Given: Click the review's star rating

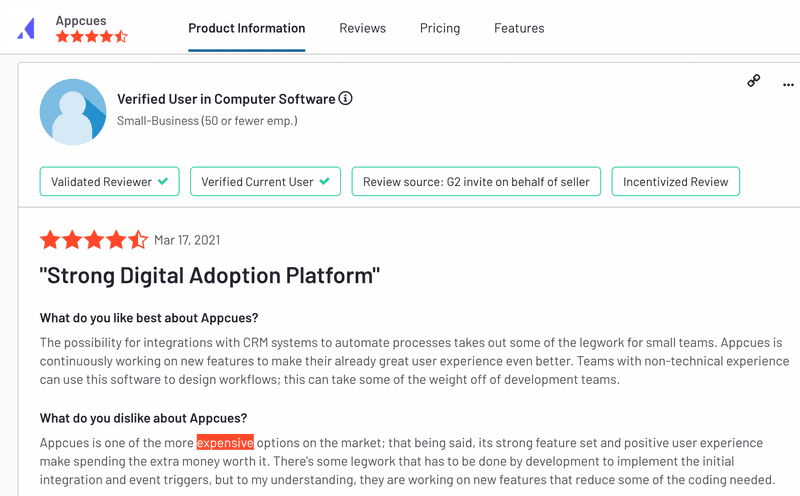Looking at the screenshot, I should (94, 240).
